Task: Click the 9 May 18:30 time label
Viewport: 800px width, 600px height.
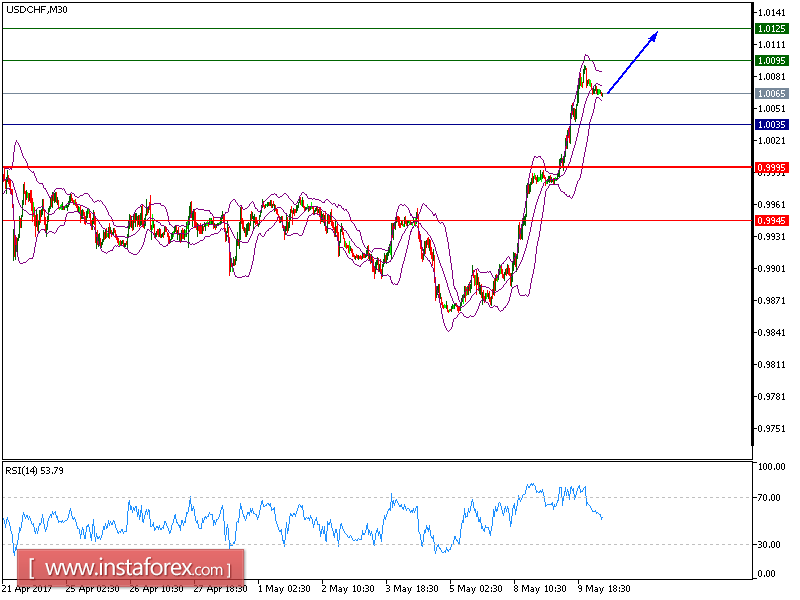Action: pos(604,589)
